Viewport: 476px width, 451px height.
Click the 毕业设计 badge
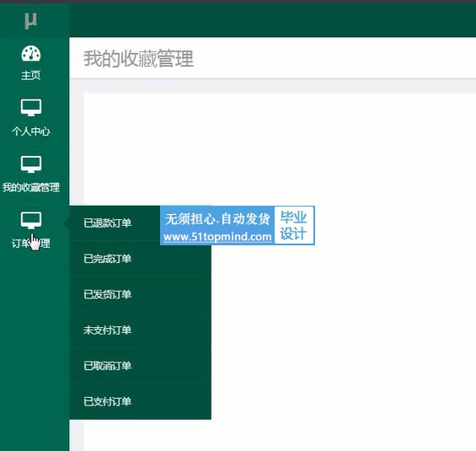click(293, 225)
